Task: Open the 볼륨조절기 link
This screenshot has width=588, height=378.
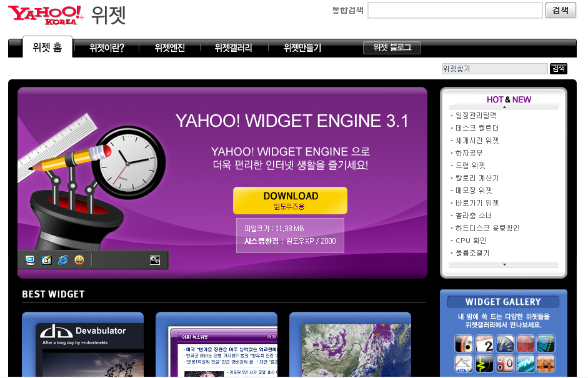Action: (472, 253)
